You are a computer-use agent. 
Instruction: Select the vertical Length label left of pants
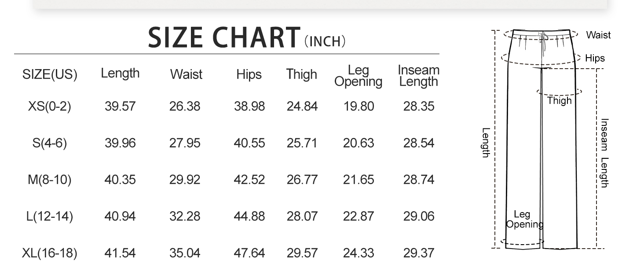486,142
